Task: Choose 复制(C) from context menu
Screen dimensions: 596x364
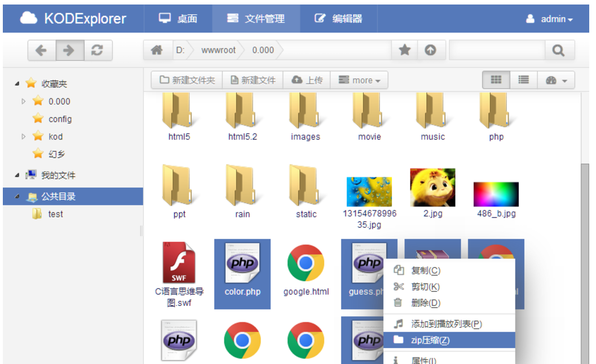Action: click(x=449, y=270)
